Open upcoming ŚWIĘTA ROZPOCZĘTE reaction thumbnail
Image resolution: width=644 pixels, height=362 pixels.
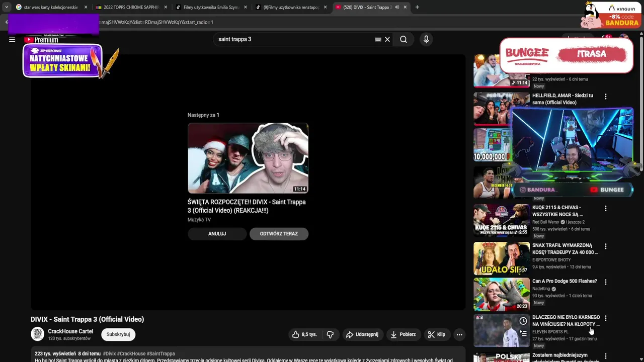pos(248,158)
